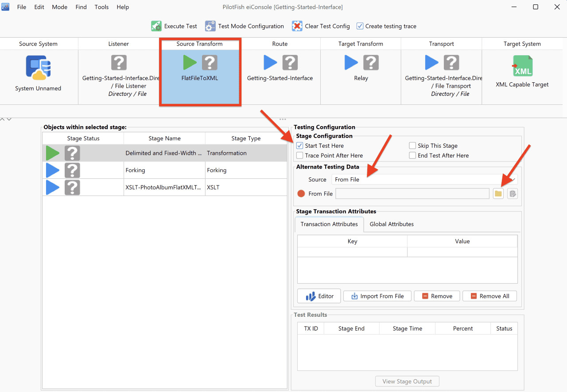Browse for file with folder icon

(498, 193)
